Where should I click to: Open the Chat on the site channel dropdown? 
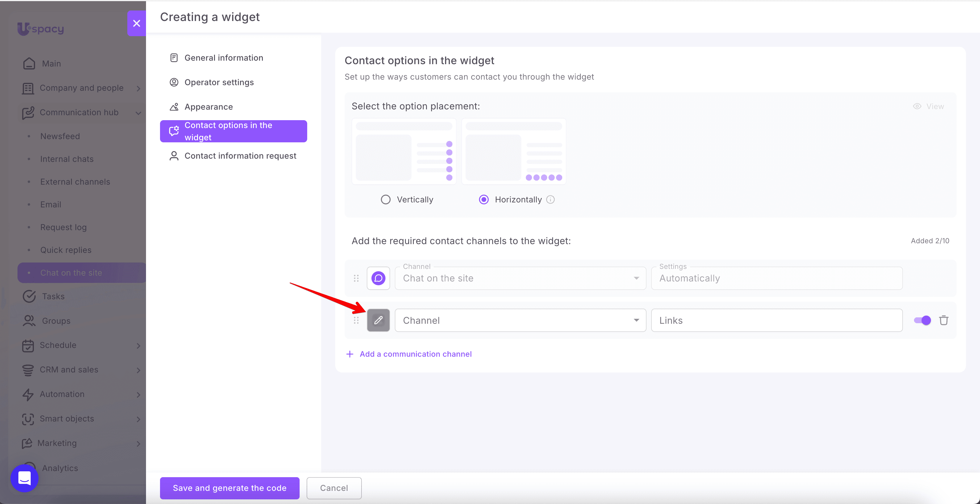[x=520, y=278]
